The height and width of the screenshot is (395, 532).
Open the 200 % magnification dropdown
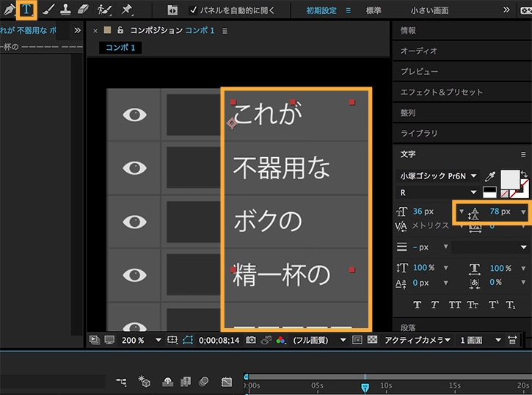pos(141,340)
